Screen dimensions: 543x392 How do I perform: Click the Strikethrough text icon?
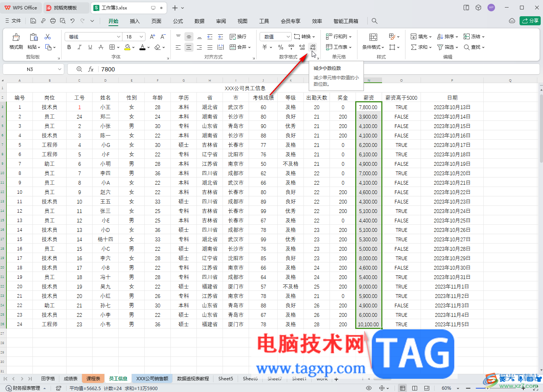(101, 47)
